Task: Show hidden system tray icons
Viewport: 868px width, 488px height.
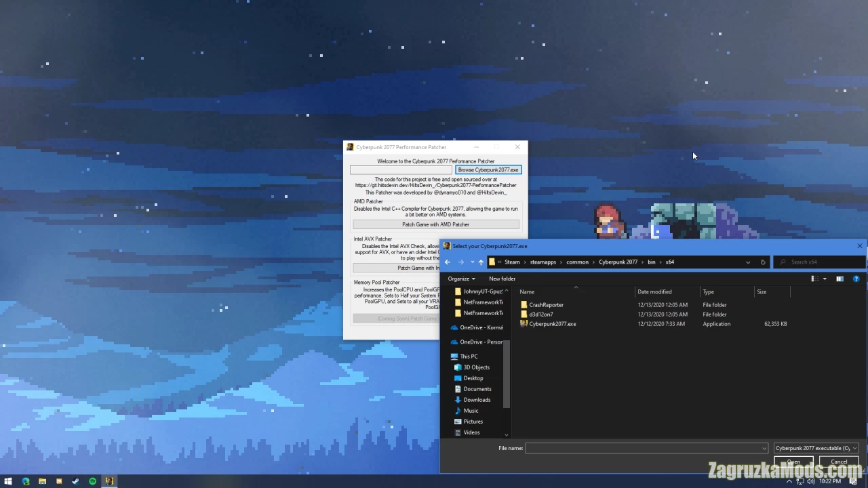Action: coord(789,481)
